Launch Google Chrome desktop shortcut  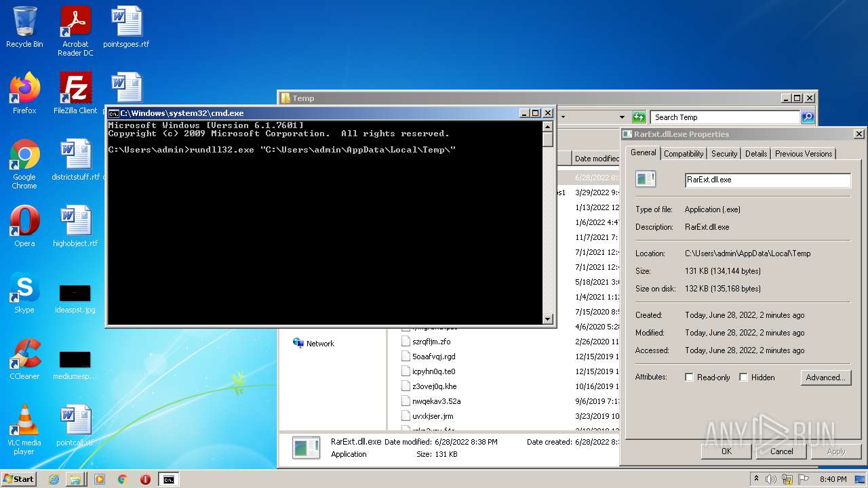coord(24,164)
